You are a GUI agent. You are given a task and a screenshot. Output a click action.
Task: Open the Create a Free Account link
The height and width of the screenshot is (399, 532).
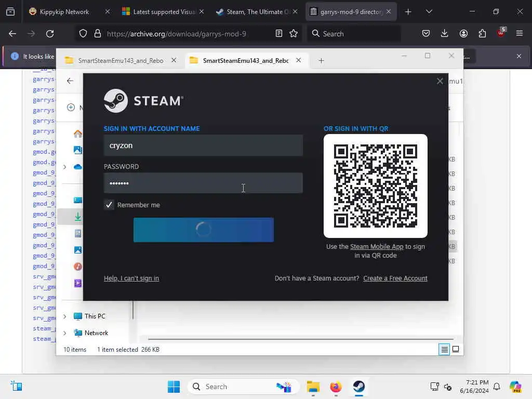point(395,278)
